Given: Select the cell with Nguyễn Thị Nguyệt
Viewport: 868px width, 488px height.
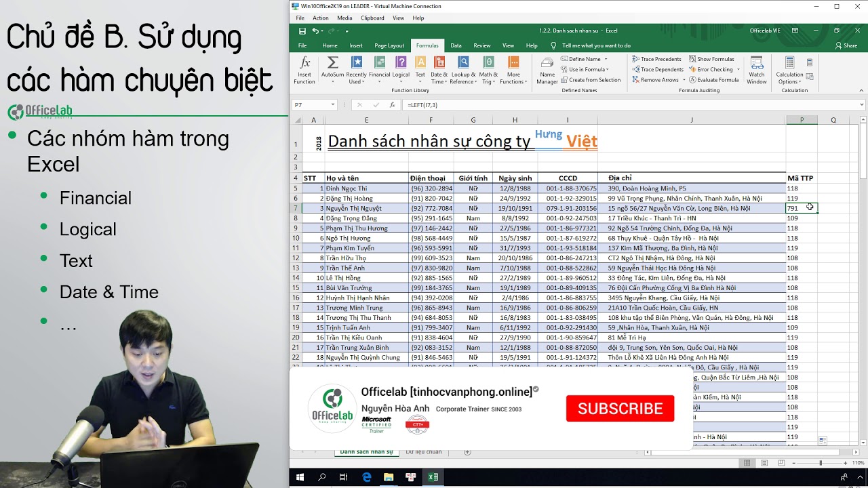Looking at the screenshot, I should 366,208.
